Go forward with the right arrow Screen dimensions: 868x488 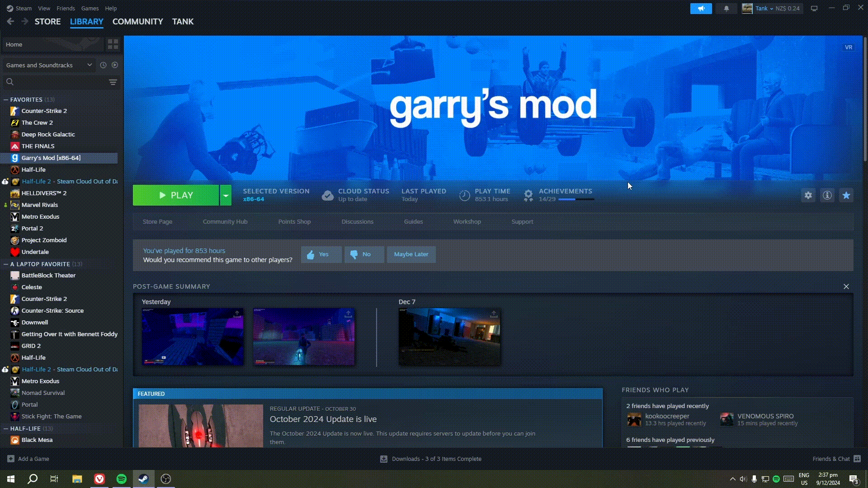(x=25, y=21)
